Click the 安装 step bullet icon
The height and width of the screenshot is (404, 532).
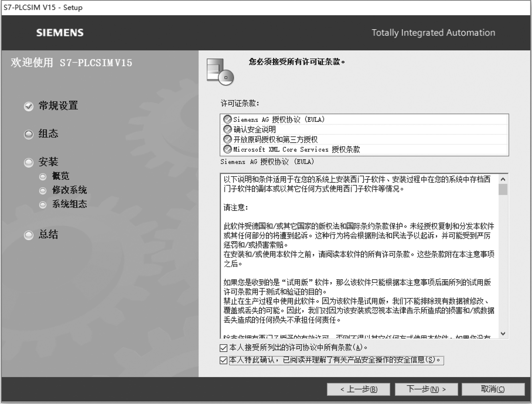(x=28, y=163)
